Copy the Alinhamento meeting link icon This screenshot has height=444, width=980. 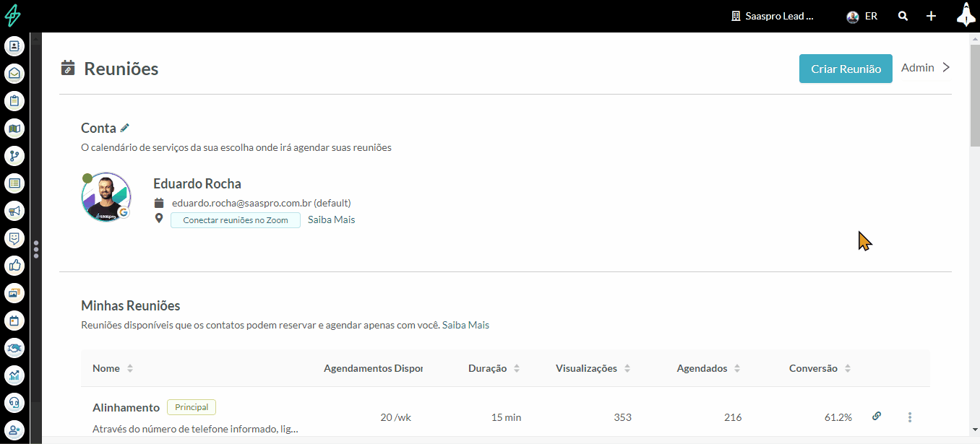[877, 416]
